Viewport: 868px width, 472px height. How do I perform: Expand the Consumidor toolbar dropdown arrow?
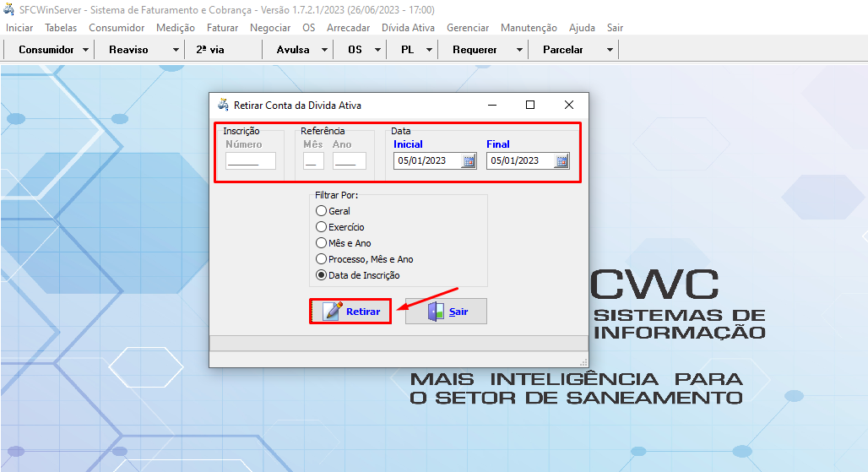pos(86,50)
